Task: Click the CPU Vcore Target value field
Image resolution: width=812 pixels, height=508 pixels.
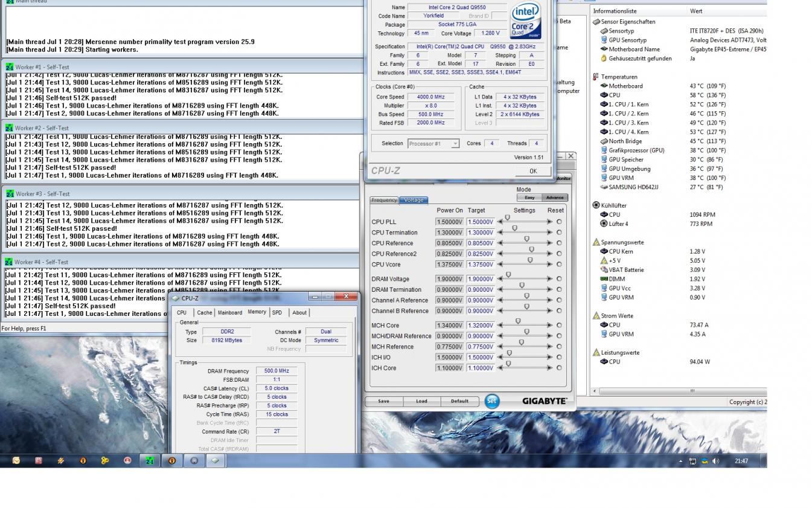Action: [481, 265]
